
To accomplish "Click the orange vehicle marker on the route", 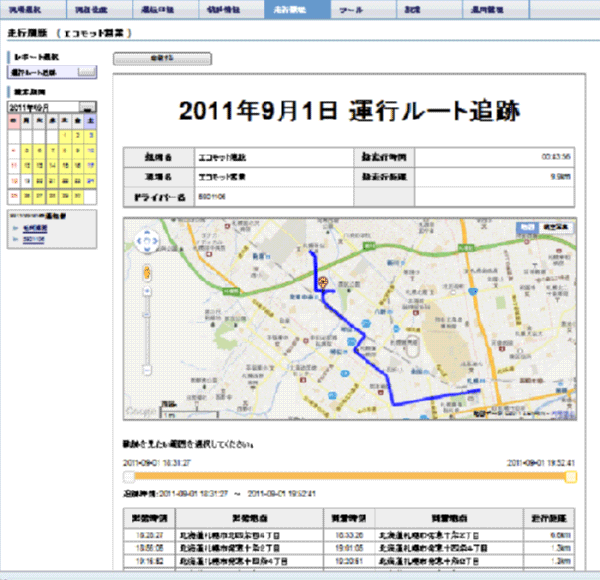I will coord(323,284).
